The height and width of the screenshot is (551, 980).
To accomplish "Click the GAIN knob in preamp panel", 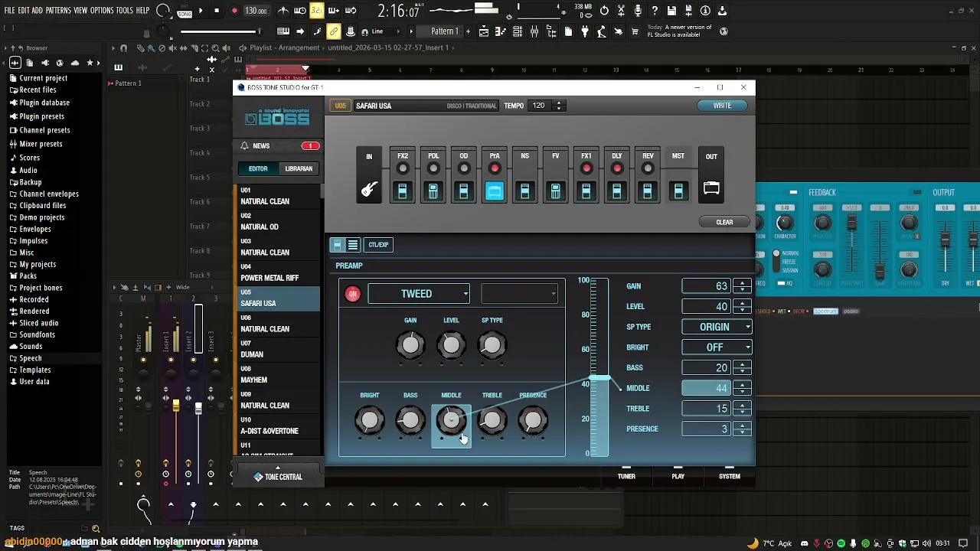I will (410, 345).
